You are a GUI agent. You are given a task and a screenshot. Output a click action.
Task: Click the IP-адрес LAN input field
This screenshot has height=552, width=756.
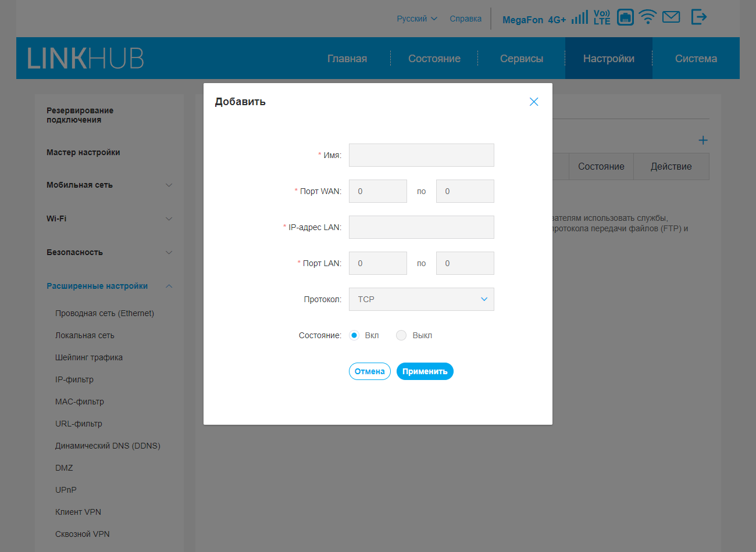point(422,227)
